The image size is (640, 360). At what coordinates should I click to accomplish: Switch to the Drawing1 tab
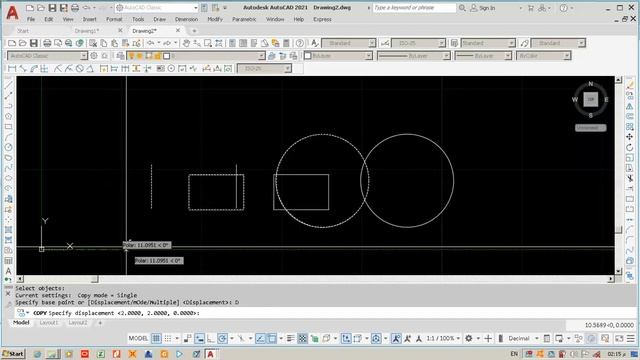(87, 31)
